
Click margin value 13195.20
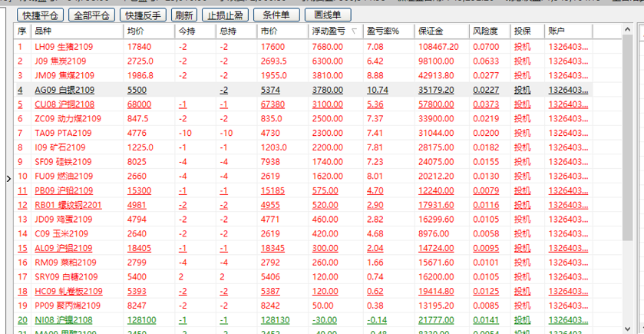tap(436, 306)
